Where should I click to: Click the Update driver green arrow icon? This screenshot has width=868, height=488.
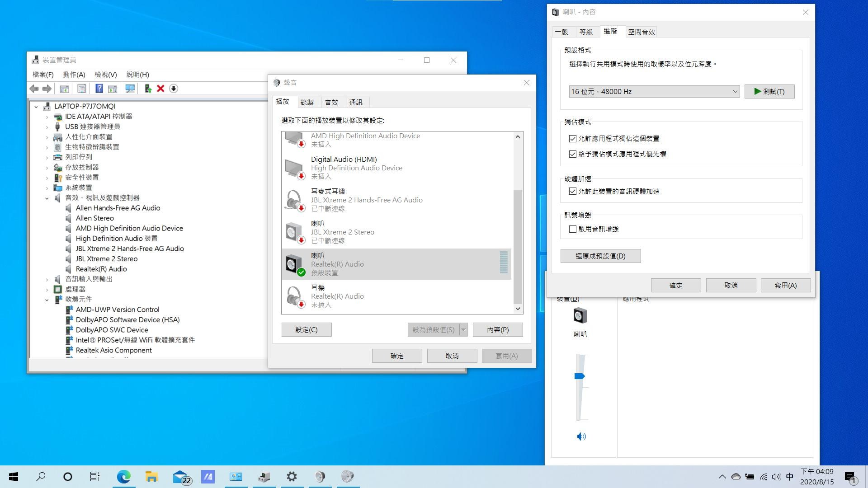pos(147,89)
